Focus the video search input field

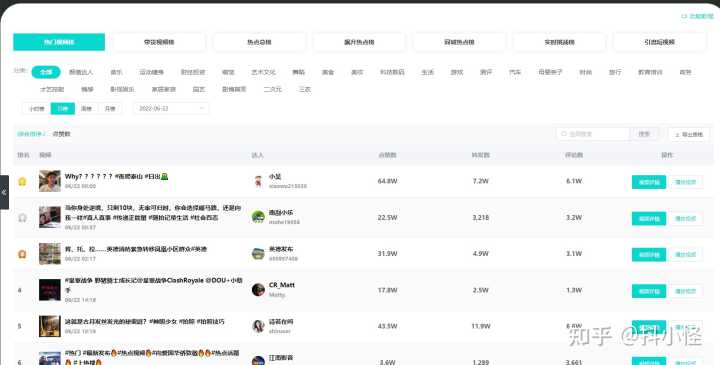click(x=593, y=134)
